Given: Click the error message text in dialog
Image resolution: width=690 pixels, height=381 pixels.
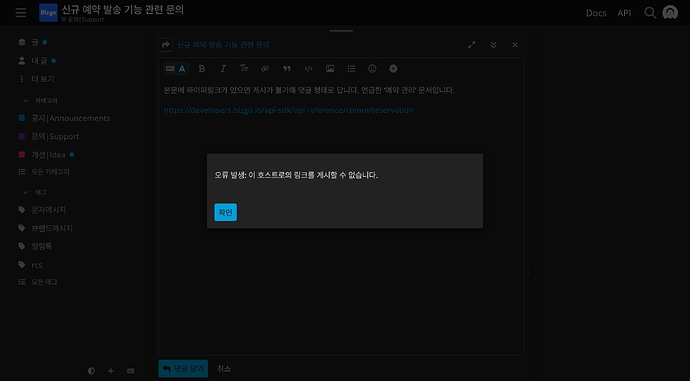Looking at the screenshot, I should [296, 175].
